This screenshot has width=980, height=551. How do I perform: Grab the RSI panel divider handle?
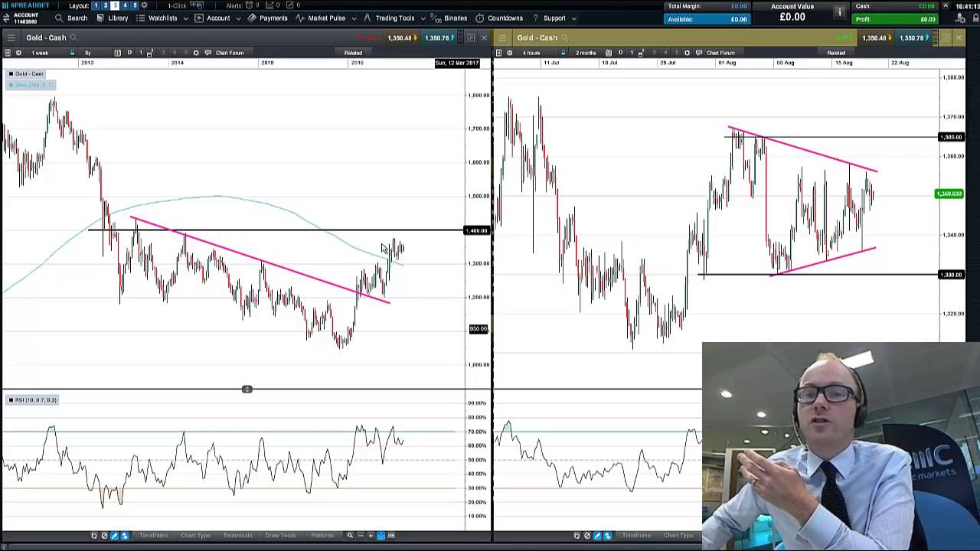247,390
